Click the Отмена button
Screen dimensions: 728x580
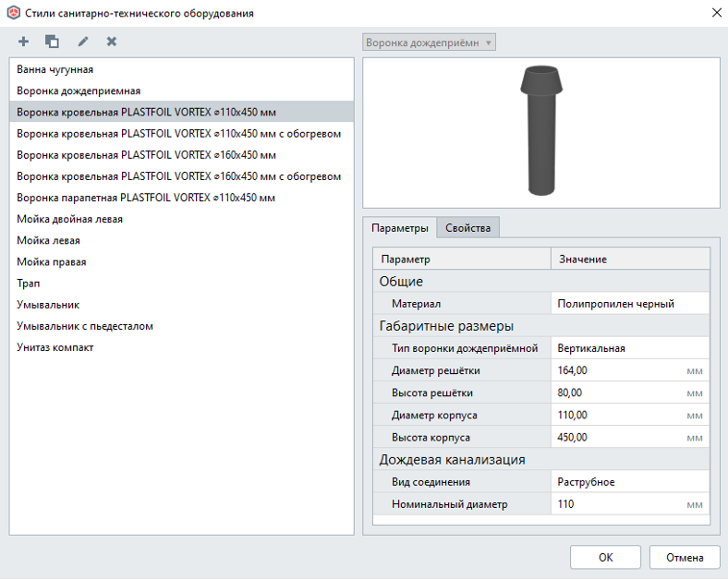pyautogui.click(x=684, y=557)
